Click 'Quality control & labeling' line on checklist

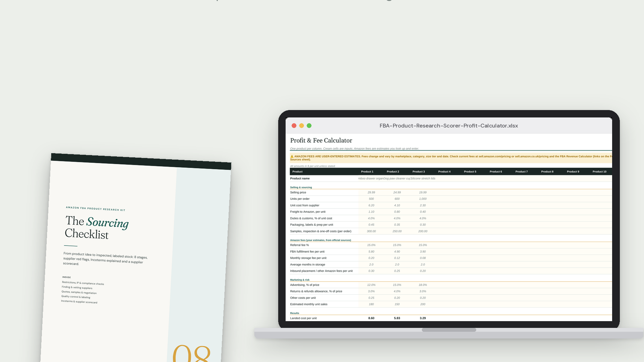coord(76,297)
